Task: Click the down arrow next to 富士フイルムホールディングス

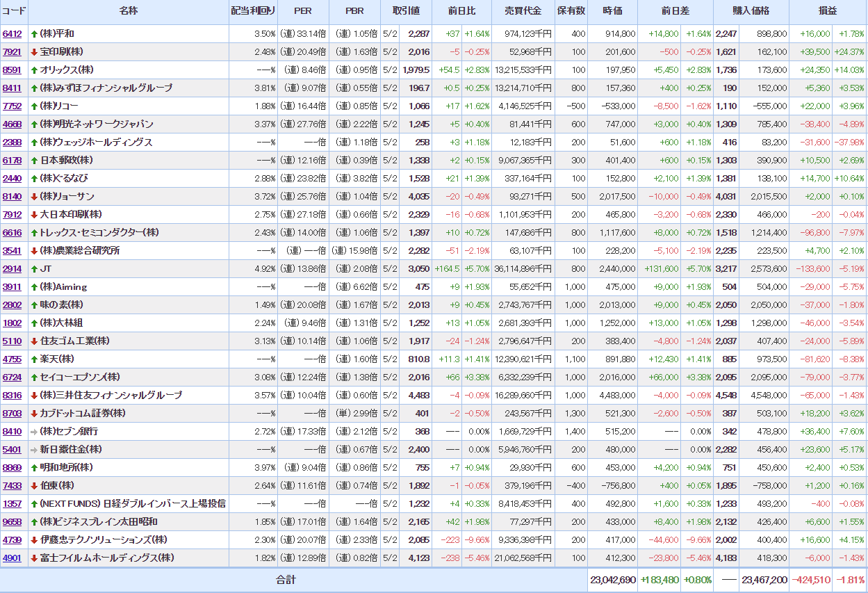Action: pos(34,558)
